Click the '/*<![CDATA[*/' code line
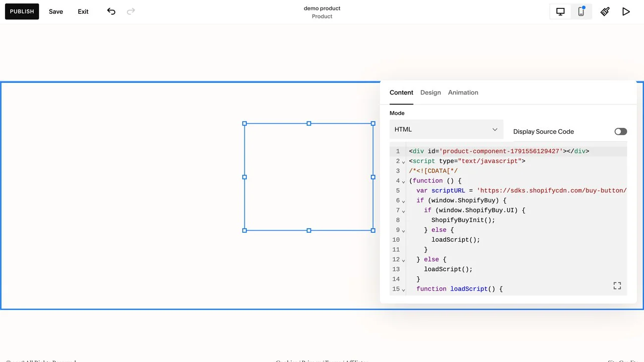 (433, 171)
